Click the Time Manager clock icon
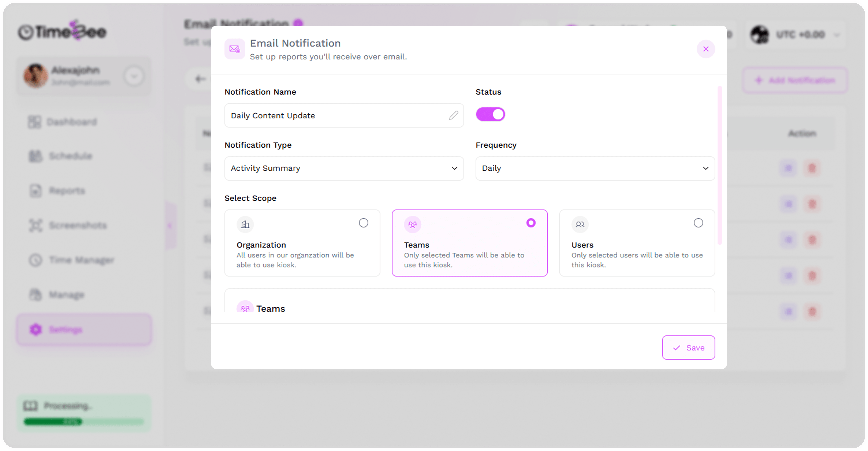The width and height of the screenshot is (868, 451). 35,260
